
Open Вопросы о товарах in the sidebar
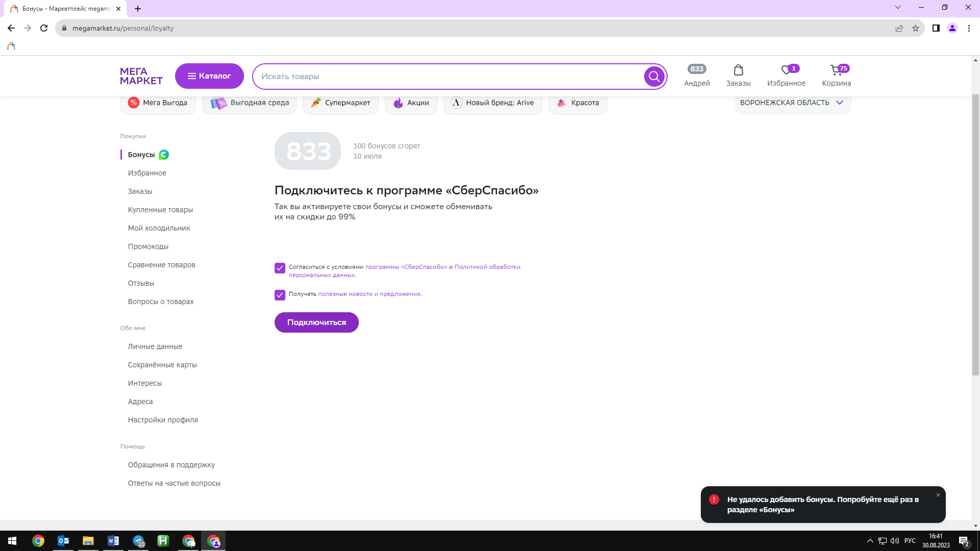tap(161, 302)
